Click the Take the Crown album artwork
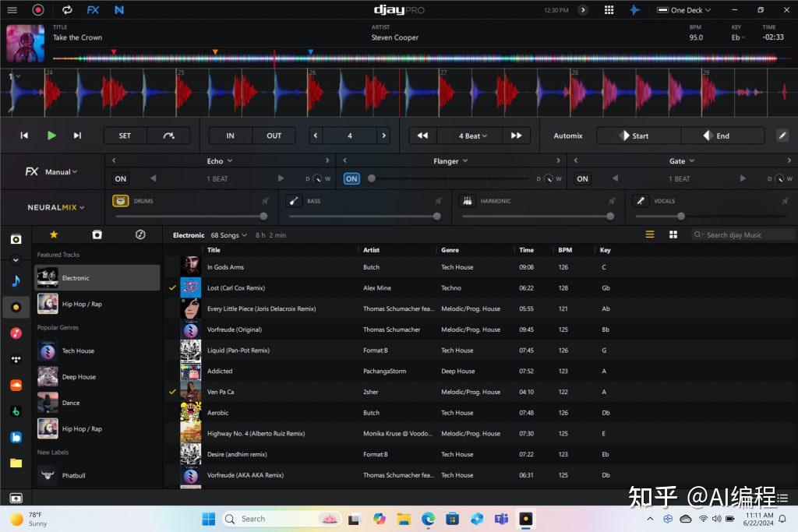 [25, 44]
